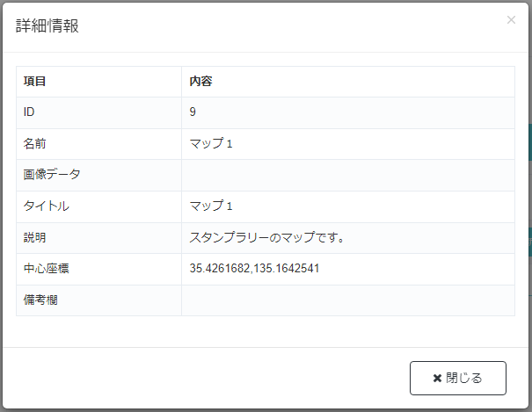Select the 名前 row label

point(34,143)
